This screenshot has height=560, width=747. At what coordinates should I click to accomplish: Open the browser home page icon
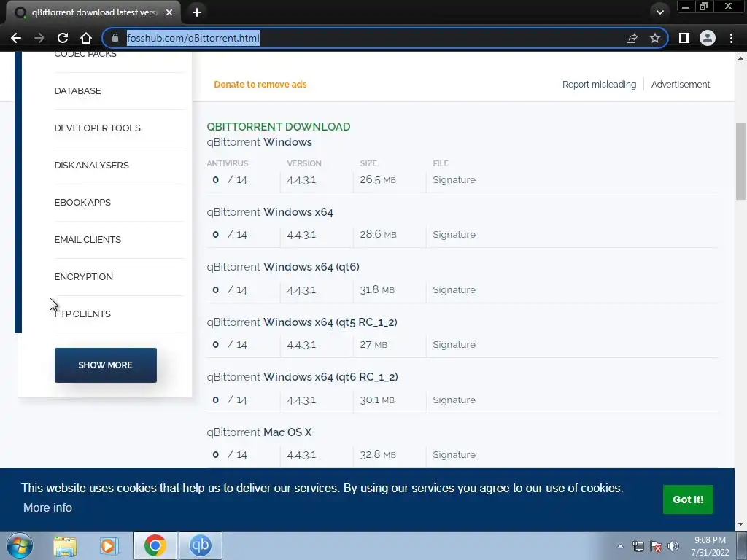(x=86, y=38)
